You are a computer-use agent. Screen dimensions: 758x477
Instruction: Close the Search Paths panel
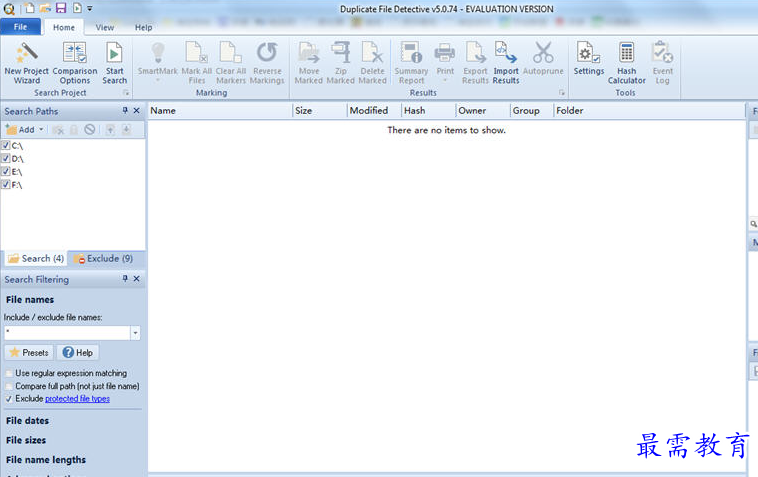pos(136,111)
